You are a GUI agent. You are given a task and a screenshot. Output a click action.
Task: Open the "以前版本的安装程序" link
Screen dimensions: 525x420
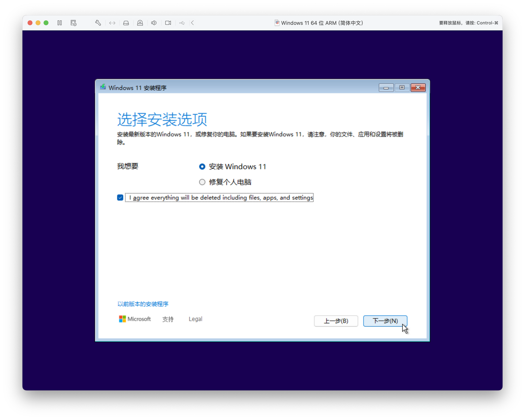pyautogui.click(x=143, y=304)
